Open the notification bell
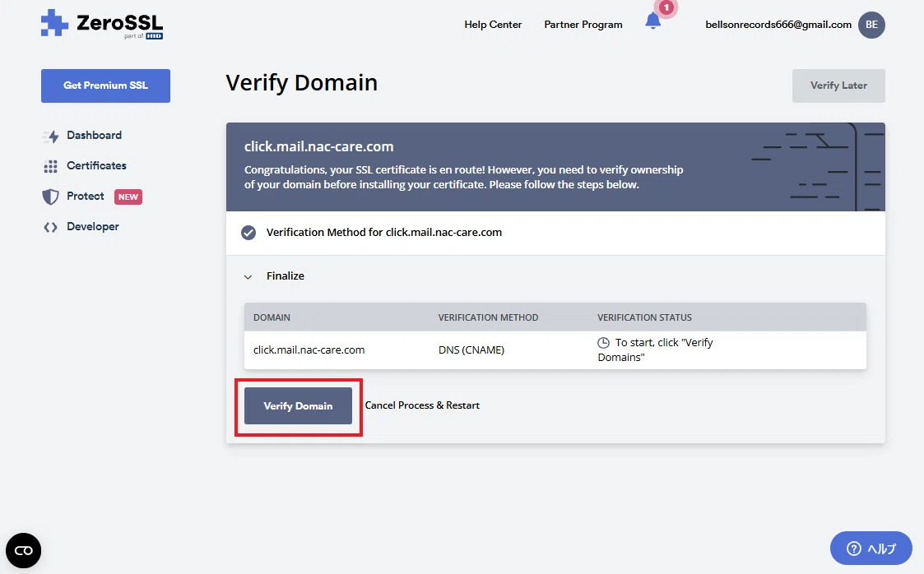Image resolution: width=924 pixels, height=574 pixels. coord(653,21)
